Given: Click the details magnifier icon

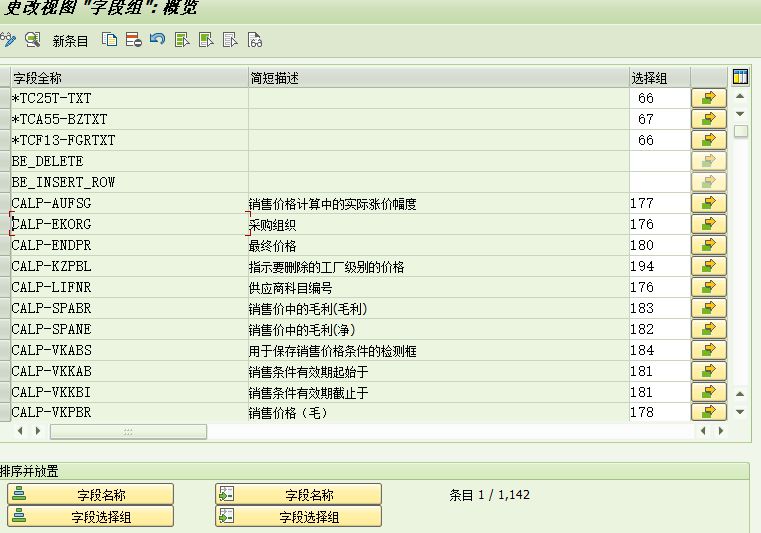Looking at the screenshot, I should (x=33, y=40).
